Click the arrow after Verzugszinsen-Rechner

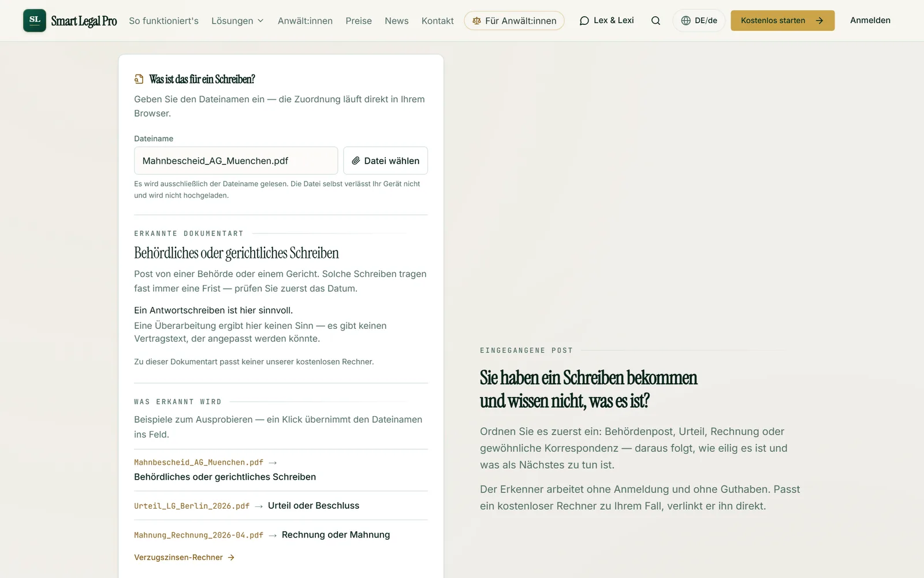coord(231,558)
